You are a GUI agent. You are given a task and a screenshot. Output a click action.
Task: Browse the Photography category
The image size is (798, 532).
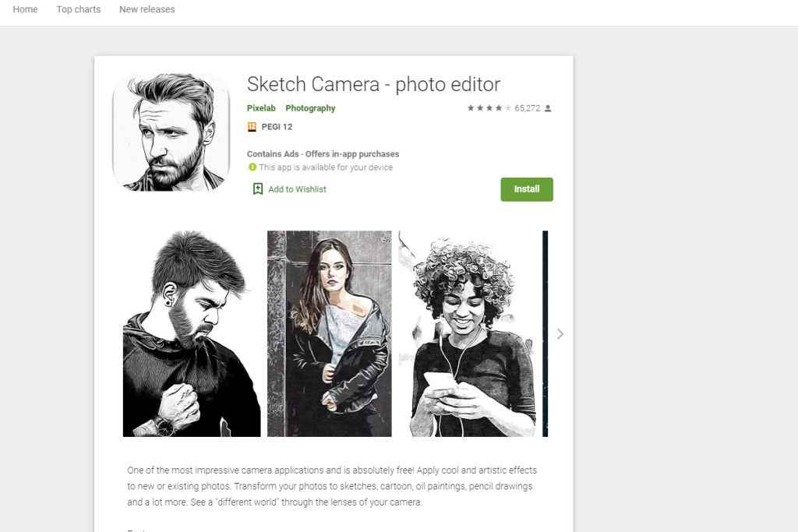click(310, 107)
